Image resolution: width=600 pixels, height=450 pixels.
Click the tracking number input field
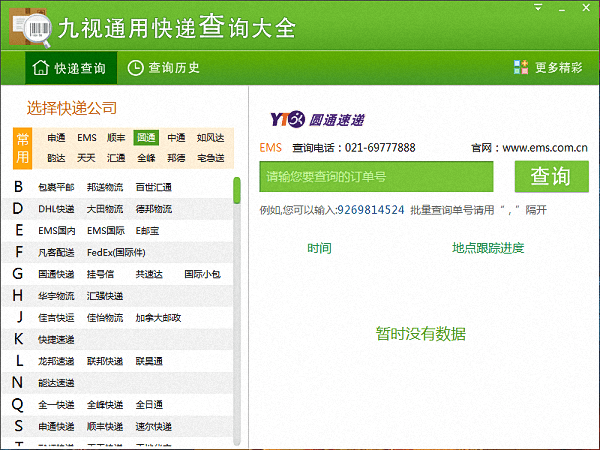click(x=376, y=177)
